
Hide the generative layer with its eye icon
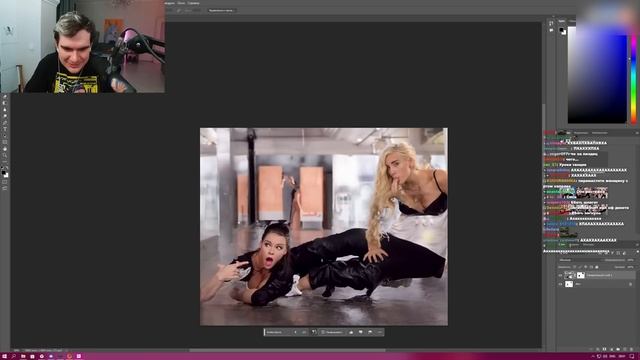coord(560,275)
